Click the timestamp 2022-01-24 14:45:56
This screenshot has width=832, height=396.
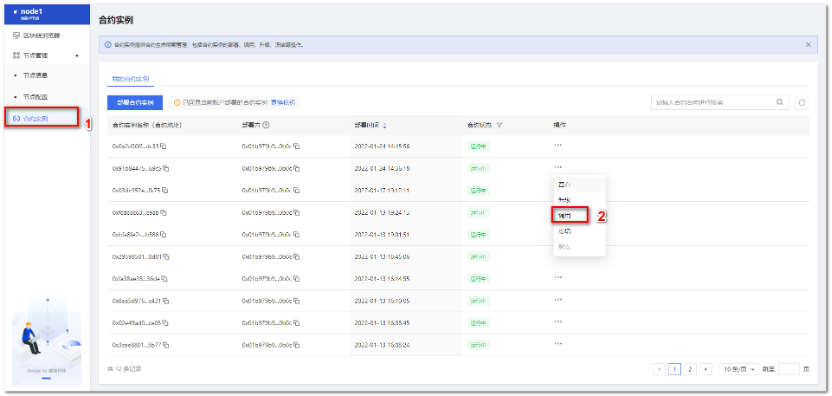(x=382, y=147)
